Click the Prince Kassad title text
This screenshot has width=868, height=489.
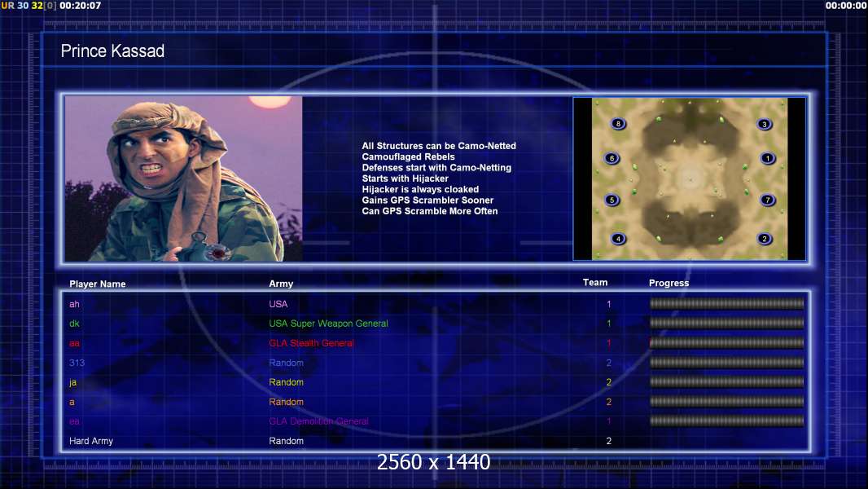pos(112,51)
